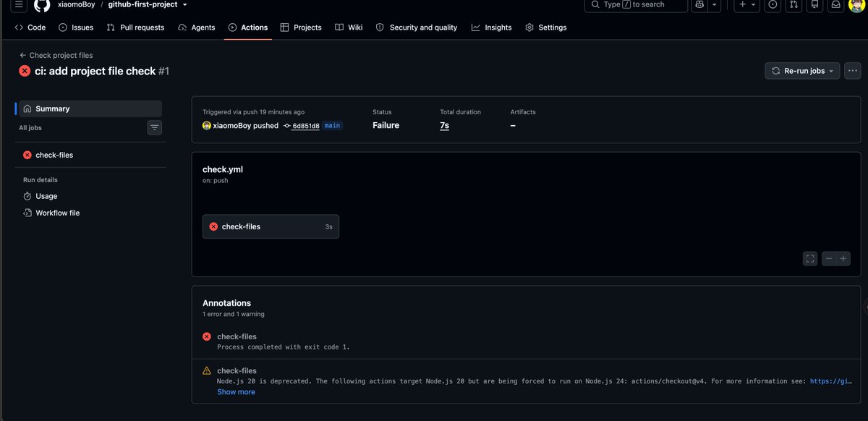Open the Pull requests tab
868x421 pixels.
(135, 27)
